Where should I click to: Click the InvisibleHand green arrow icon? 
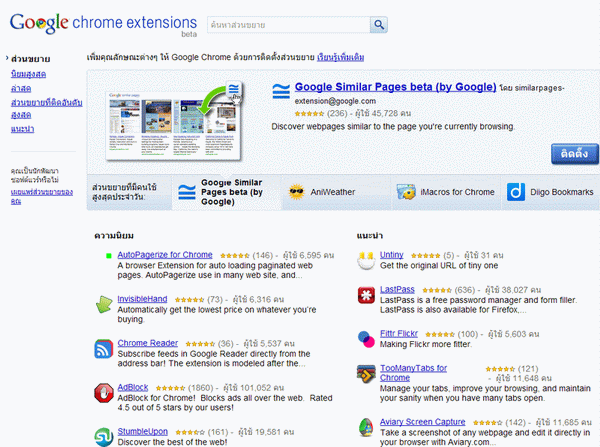pyautogui.click(x=104, y=304)
